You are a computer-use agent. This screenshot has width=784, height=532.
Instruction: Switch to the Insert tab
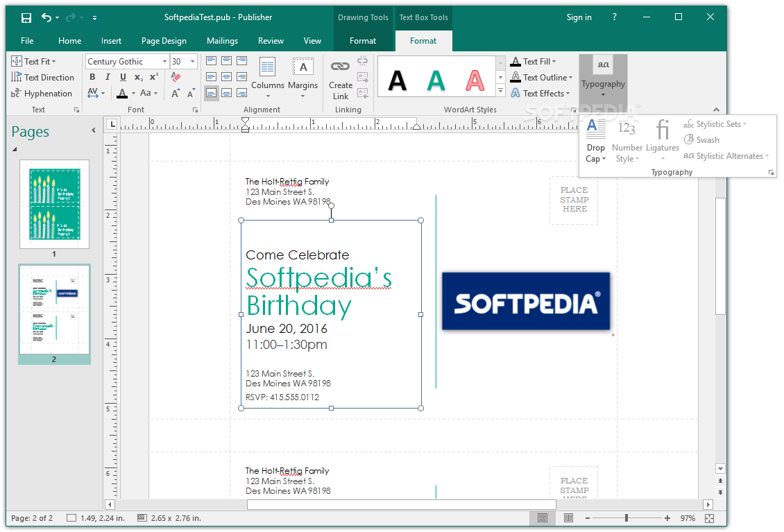tap(111, 41)
